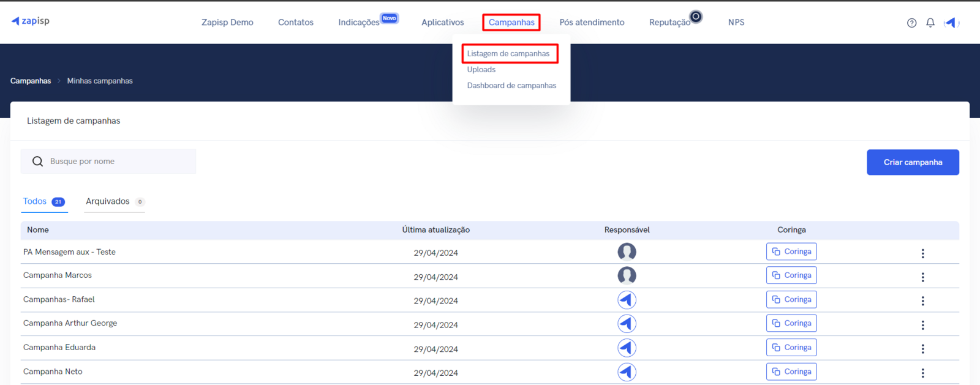The image size is (980, 385).
Task: Choose Dashboard de campanhas from the dropdown
Action: click(x=511, y=86)
